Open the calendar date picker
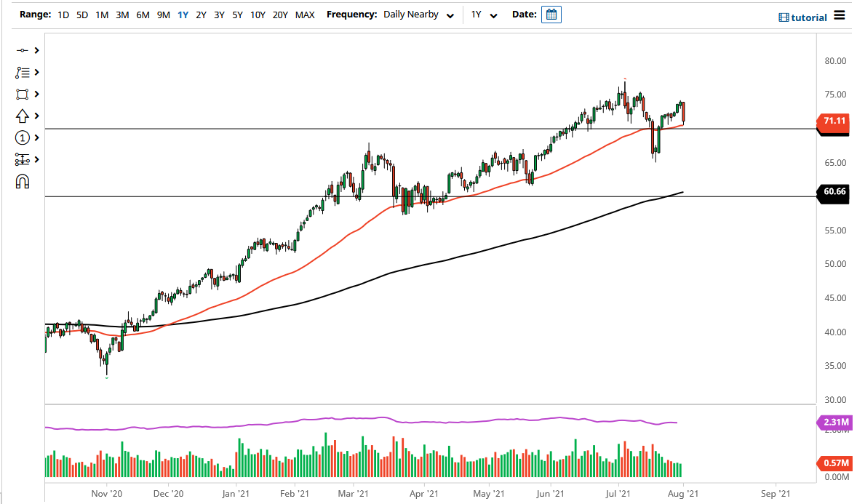The image size is (857, 504). pos(551,14)
